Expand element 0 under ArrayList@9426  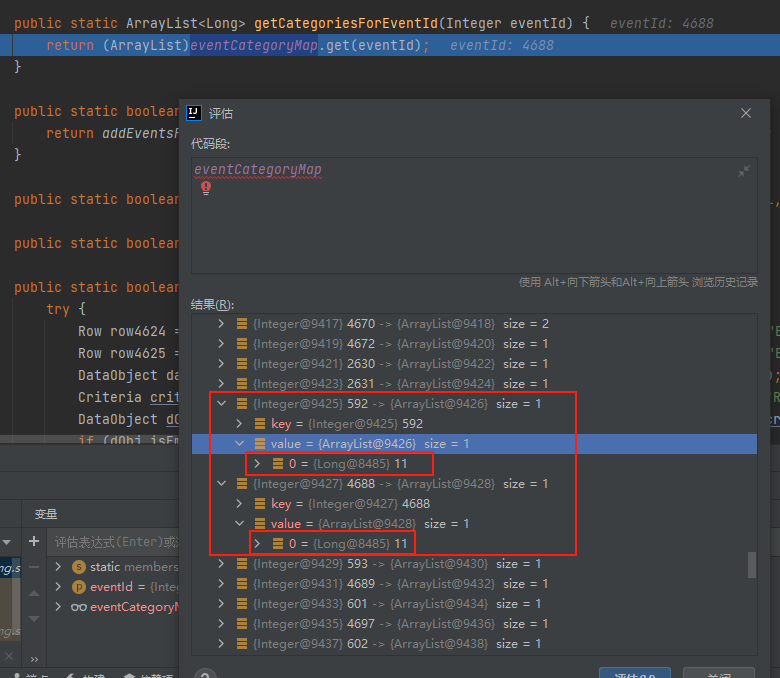point(257,464)
